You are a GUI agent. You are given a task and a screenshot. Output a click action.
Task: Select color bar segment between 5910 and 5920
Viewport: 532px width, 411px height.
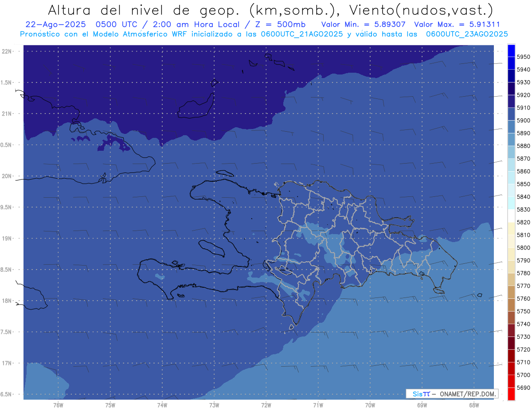[x=511, y=102]
